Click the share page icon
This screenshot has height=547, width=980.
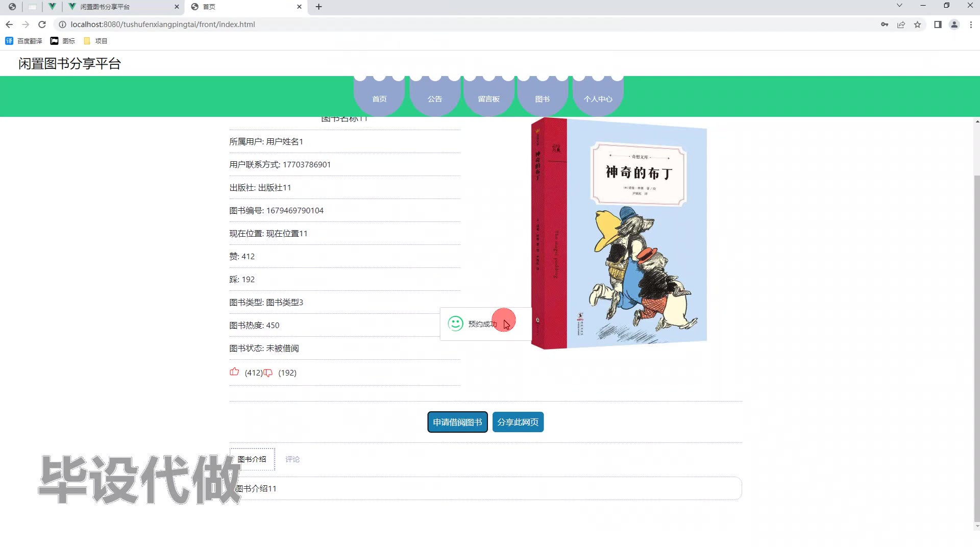(x=901, y=24)
